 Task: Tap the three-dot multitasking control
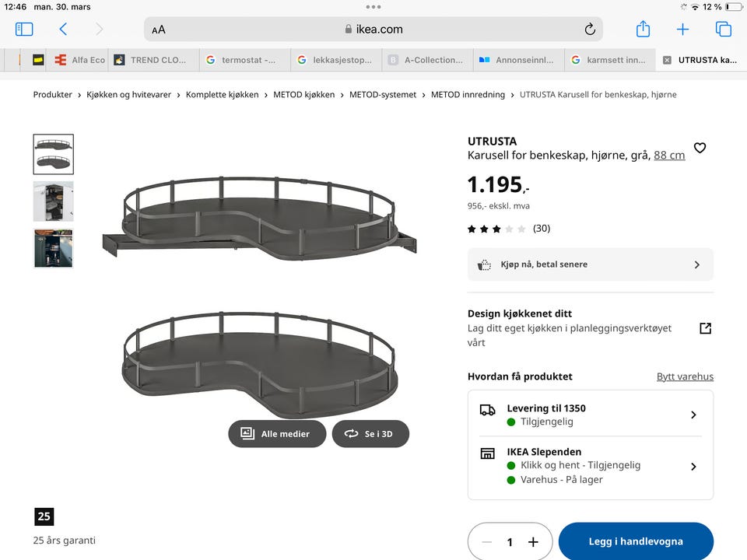[373, 7]
